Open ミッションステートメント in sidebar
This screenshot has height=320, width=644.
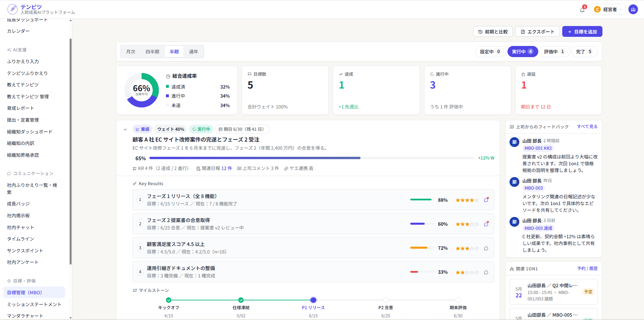pos(34,304)
